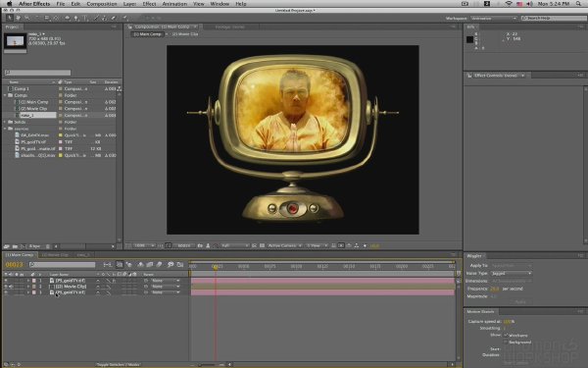
Task: Open parent None dropdown for Movie Clip layer
Action: [x=166, y=287]
